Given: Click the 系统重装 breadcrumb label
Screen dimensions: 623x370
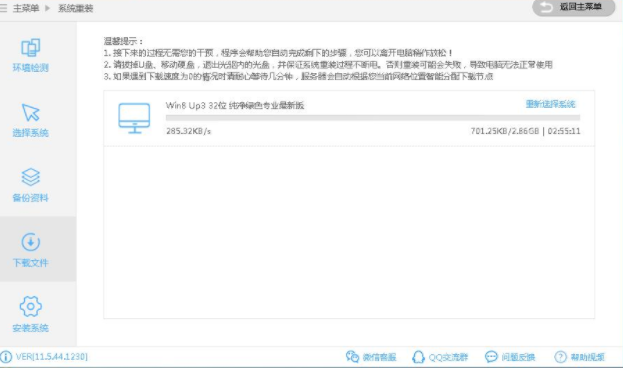Looking at the screenshot, I should [75, 8].
